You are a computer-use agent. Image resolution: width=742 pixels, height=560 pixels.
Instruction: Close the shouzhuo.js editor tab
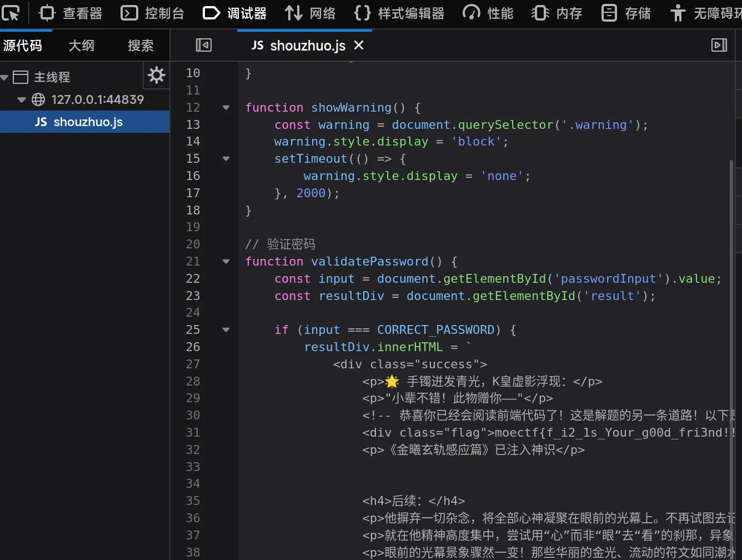click(x=359, y=45)
